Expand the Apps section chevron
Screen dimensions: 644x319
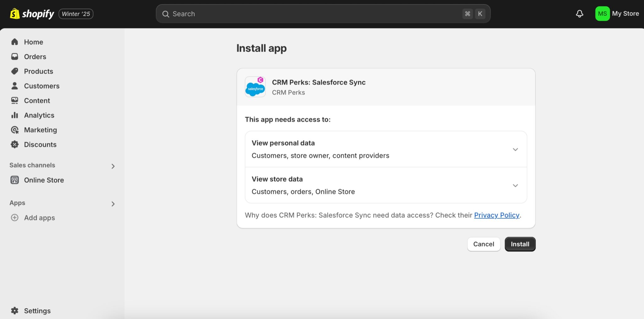tap(113, 204)
